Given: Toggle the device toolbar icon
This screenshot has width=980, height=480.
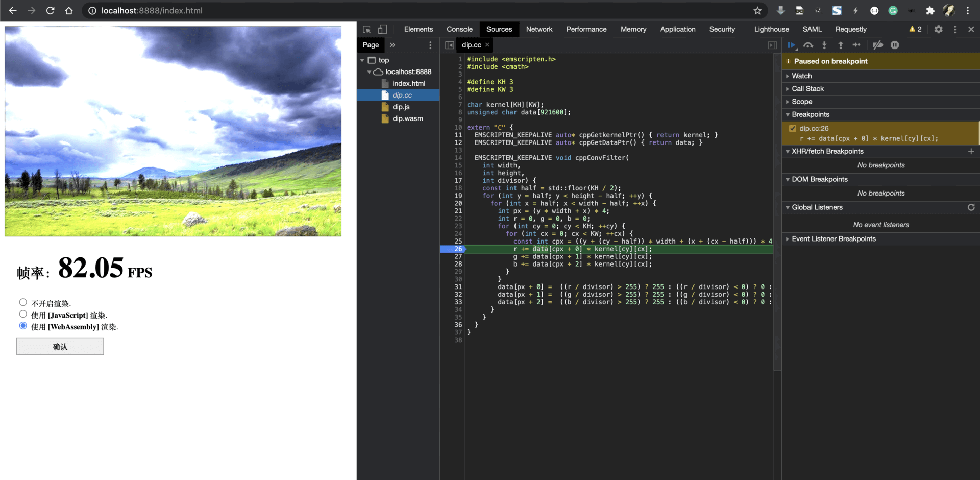Looking at the screenshot, I should click(x=382, y=29).
